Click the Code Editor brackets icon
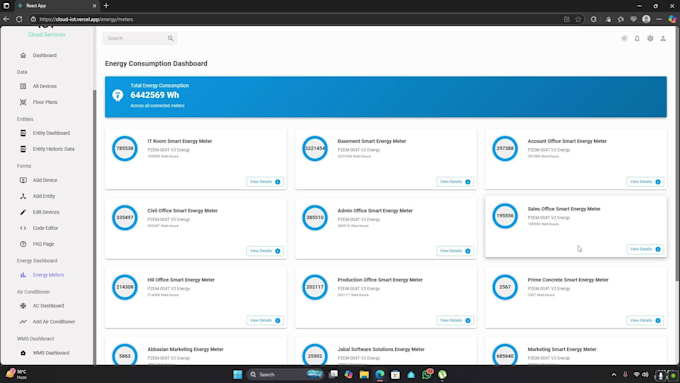This screenshot has height=383, width=680. coord(23,228)
